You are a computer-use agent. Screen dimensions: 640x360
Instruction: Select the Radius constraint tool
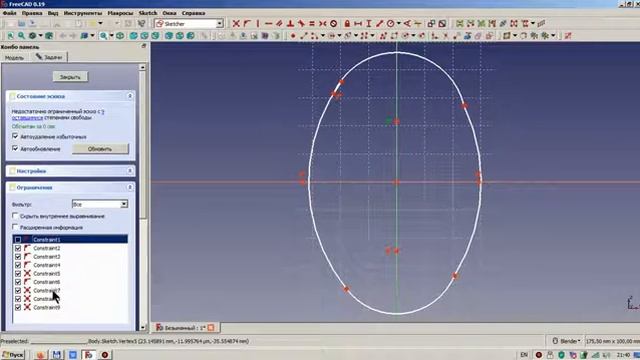tap(391, 24)
